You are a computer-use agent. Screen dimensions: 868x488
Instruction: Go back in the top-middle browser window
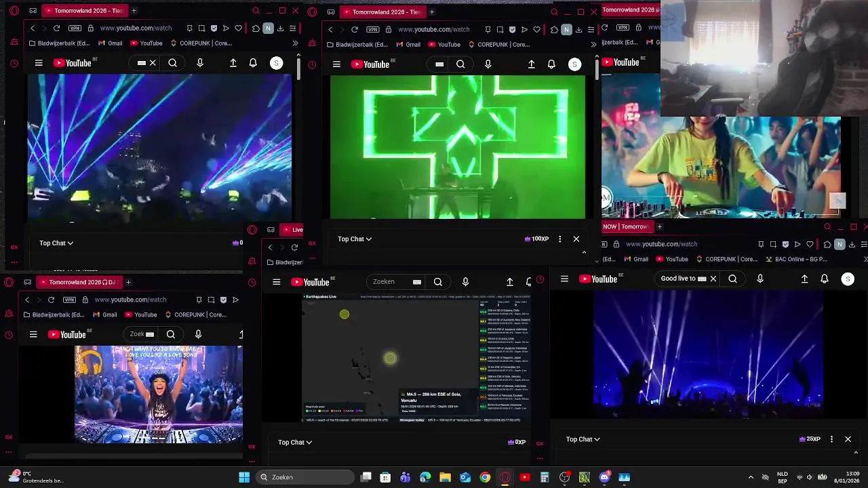tap(330, 30)
